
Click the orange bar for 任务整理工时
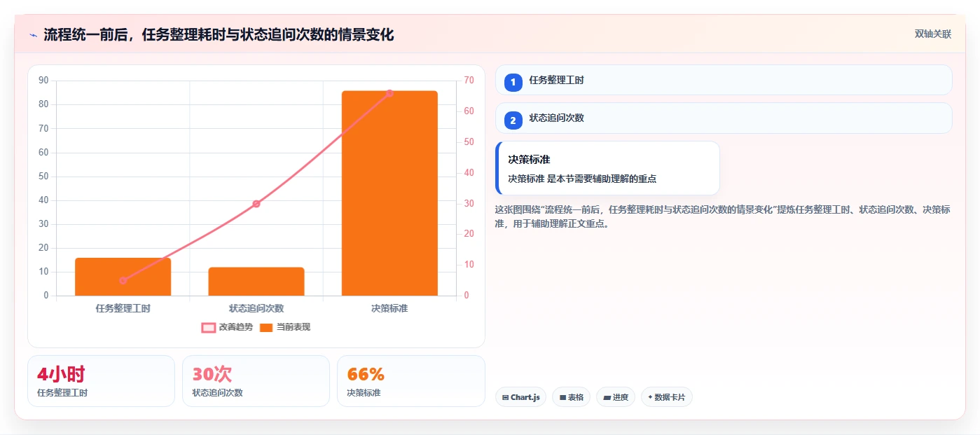(123, 277)
